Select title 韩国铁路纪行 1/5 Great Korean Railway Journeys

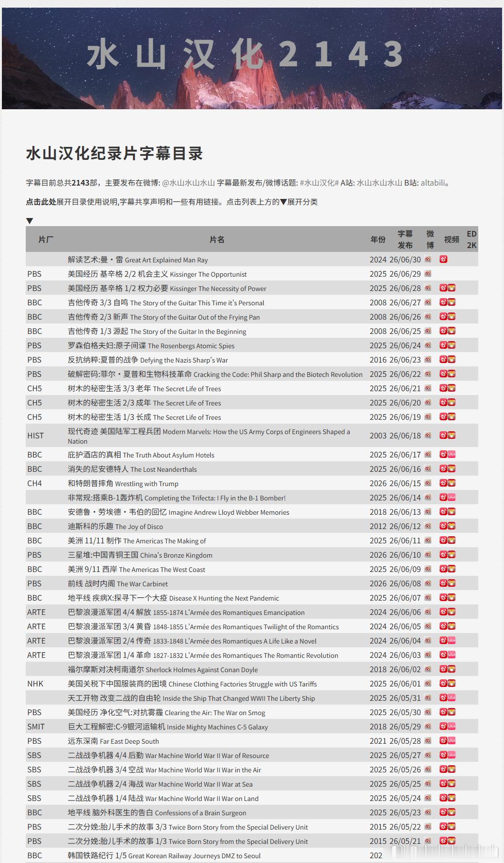[164, 855]
